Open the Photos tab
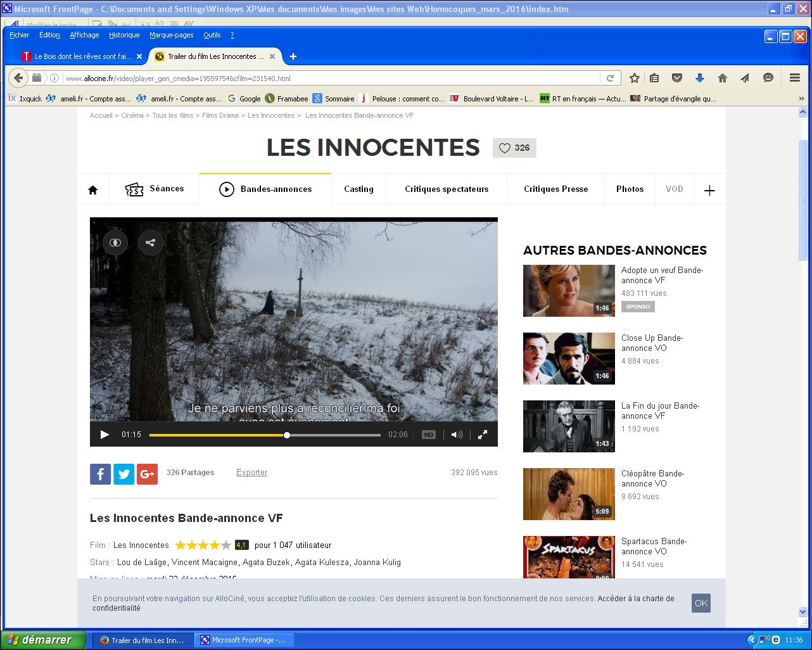This screenshot has width=812, height=650. (x=630, y=189)
